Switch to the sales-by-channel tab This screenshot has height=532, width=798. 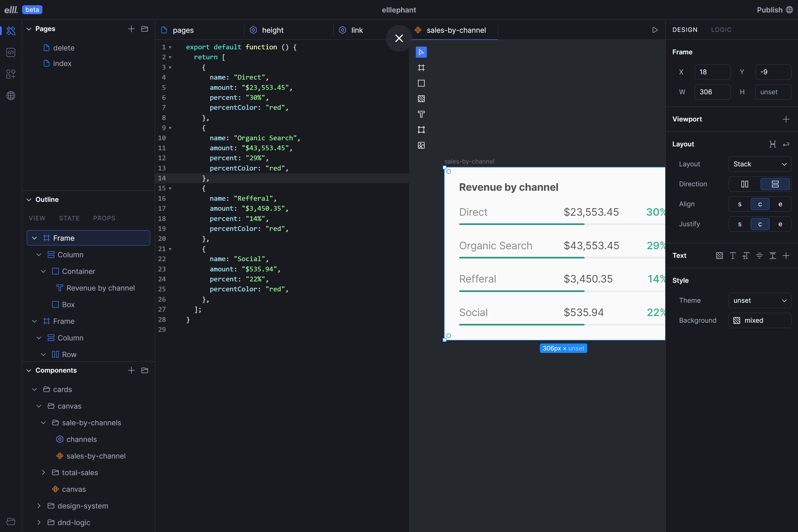455,30
